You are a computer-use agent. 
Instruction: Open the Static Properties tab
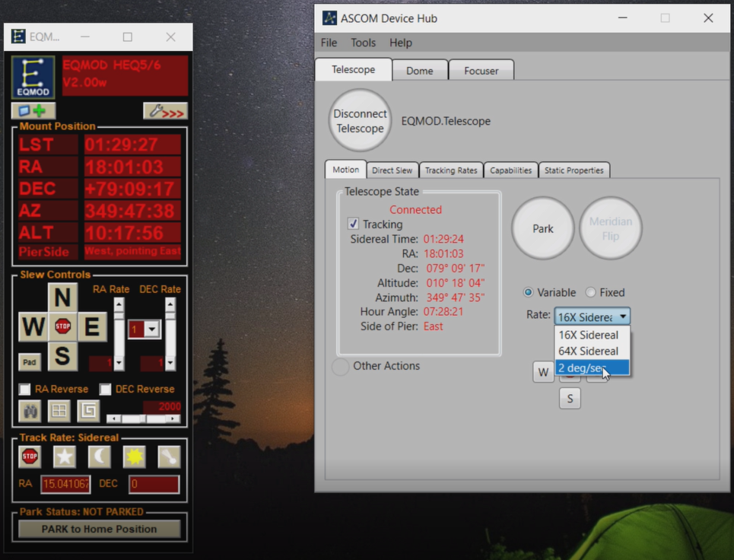(x=574, y=170)
